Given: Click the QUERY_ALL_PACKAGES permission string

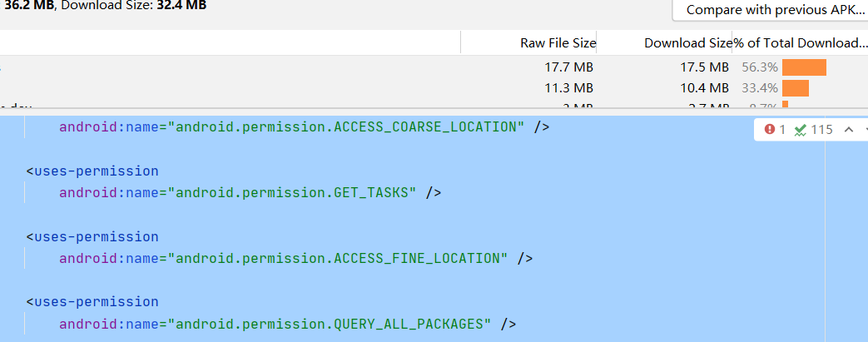Looking at the screenshot, I should [x=330, y=323].
